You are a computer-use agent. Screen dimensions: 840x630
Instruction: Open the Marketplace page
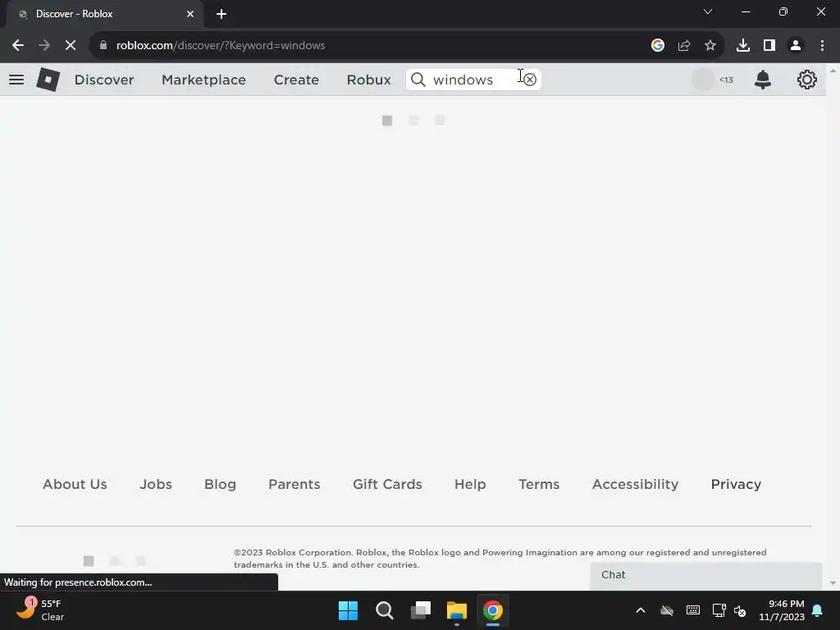pos(203,80)
